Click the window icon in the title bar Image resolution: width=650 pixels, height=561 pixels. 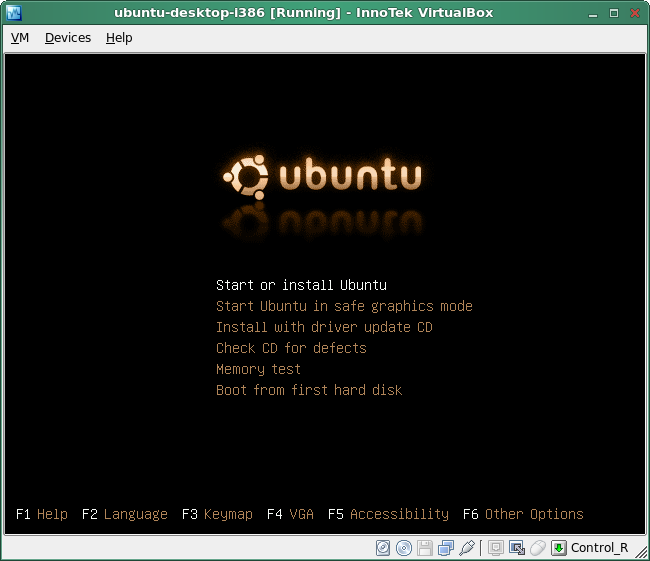14,11
